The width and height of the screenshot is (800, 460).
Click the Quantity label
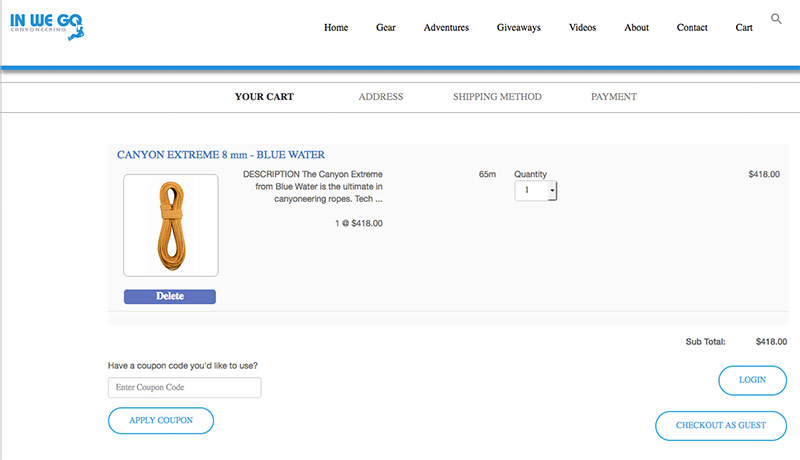coord(530,174)
